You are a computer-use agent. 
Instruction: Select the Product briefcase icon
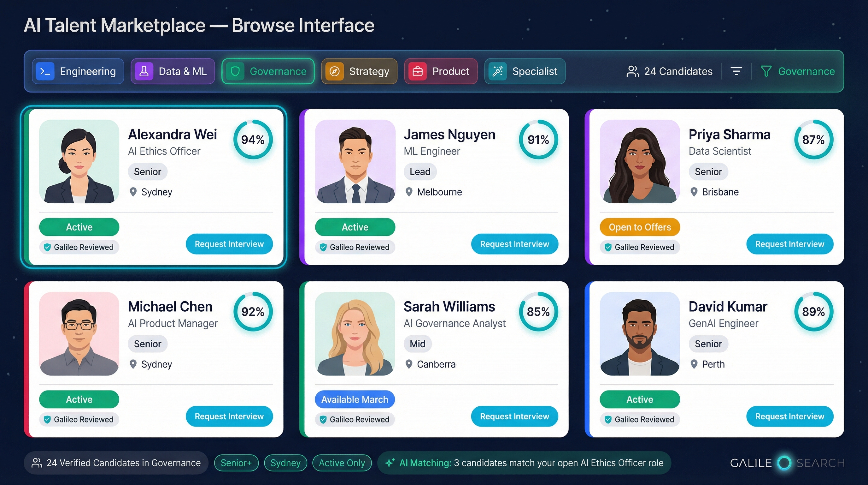[418, 71]
